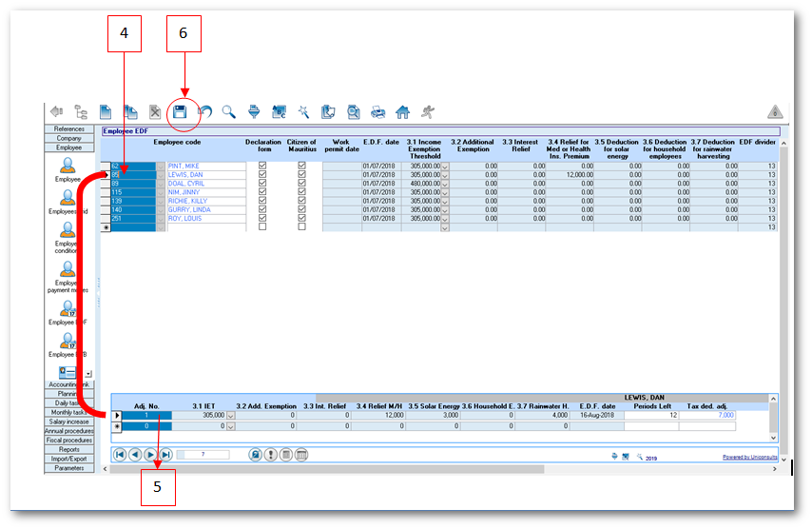Go to Home using house icon
This screenshot has width=812, height=529.
(403, 112)
